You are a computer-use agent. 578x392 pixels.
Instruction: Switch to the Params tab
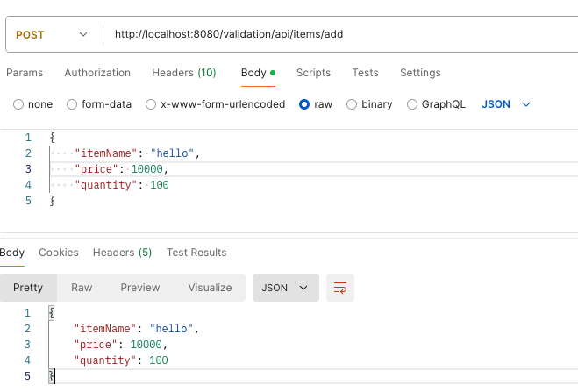[x=25, y=73]
